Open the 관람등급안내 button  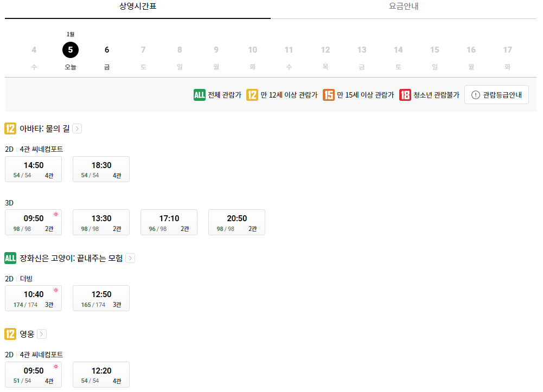tap(496, 94)
